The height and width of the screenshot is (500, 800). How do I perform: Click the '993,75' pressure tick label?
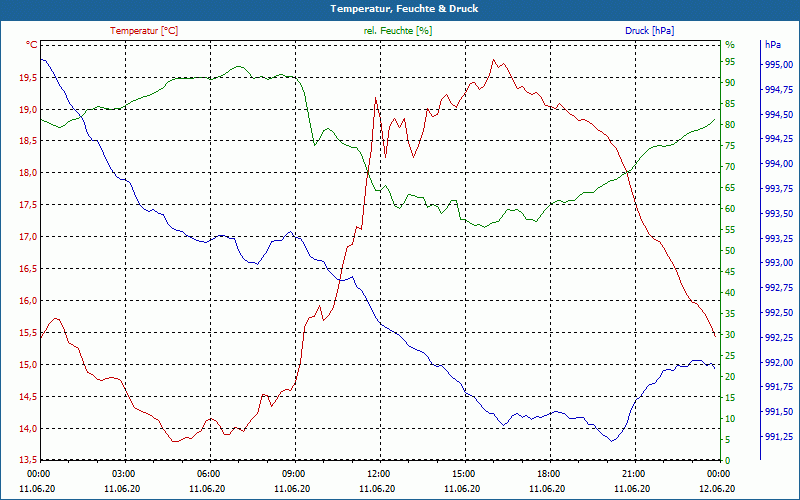tap(779, 189)
